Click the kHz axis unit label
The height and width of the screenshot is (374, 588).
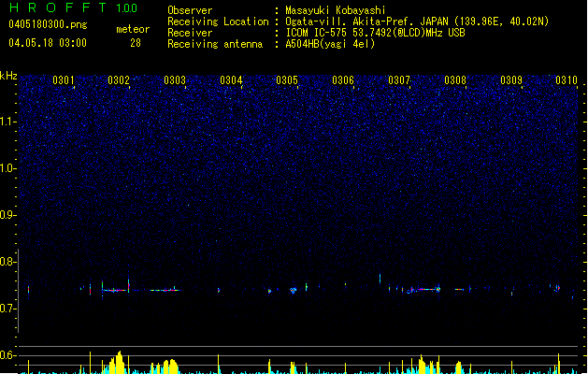(8, 76)
